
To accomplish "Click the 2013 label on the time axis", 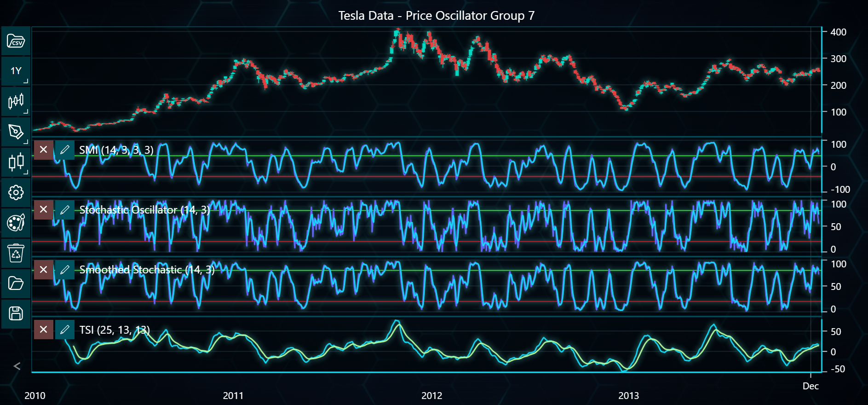I will pos(628,396).
